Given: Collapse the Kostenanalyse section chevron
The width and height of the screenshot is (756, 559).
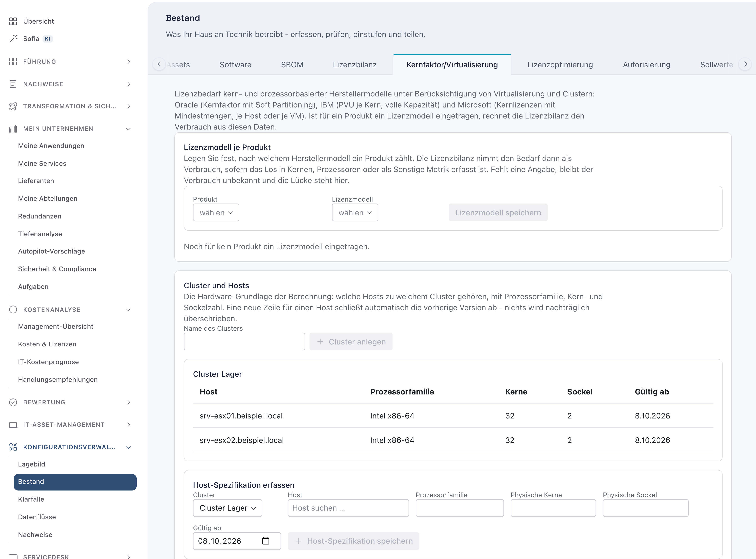Looking at the screenshot, I should click(x=128, y=310).
